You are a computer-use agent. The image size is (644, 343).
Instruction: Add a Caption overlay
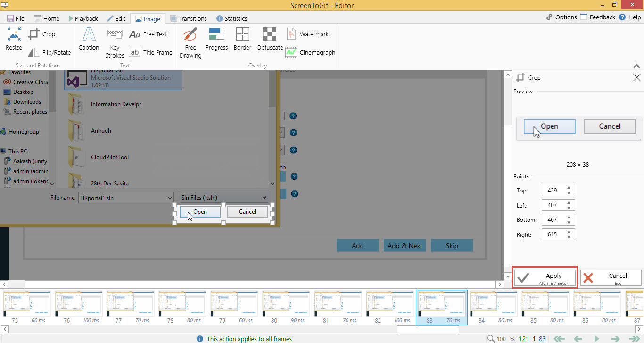[89, 39]
